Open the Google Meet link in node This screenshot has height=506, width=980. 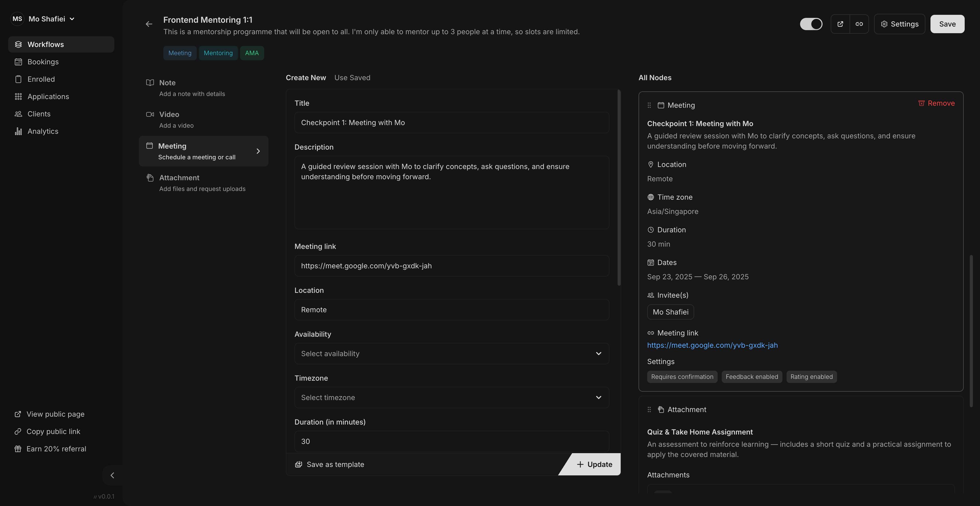712,345
